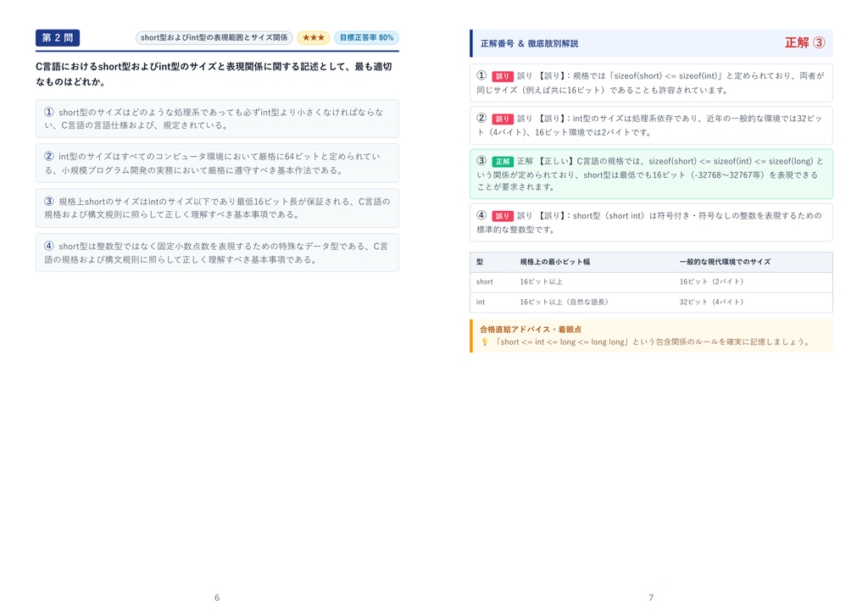Click the 誤り tag in explanation ①

(x=502, y=76)
